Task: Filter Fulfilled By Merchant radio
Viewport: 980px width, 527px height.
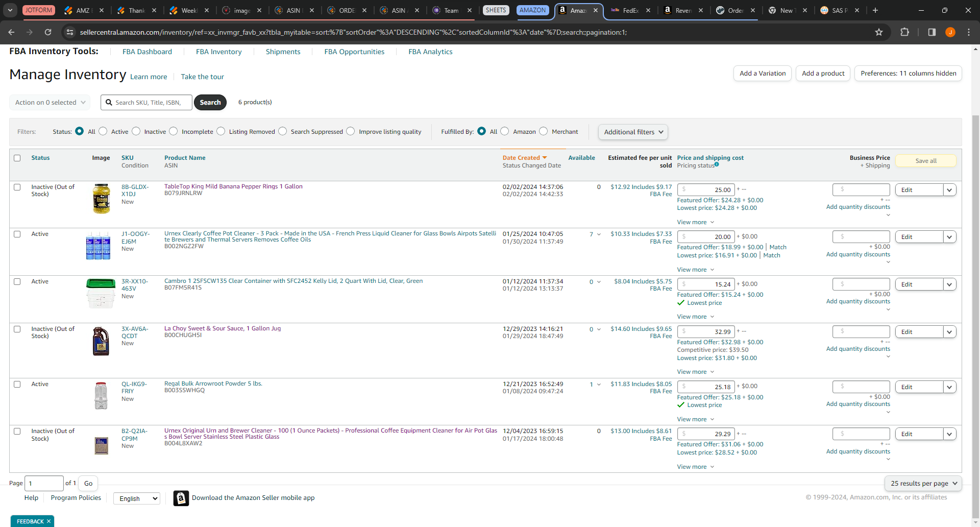Action: tap(544, 131)
